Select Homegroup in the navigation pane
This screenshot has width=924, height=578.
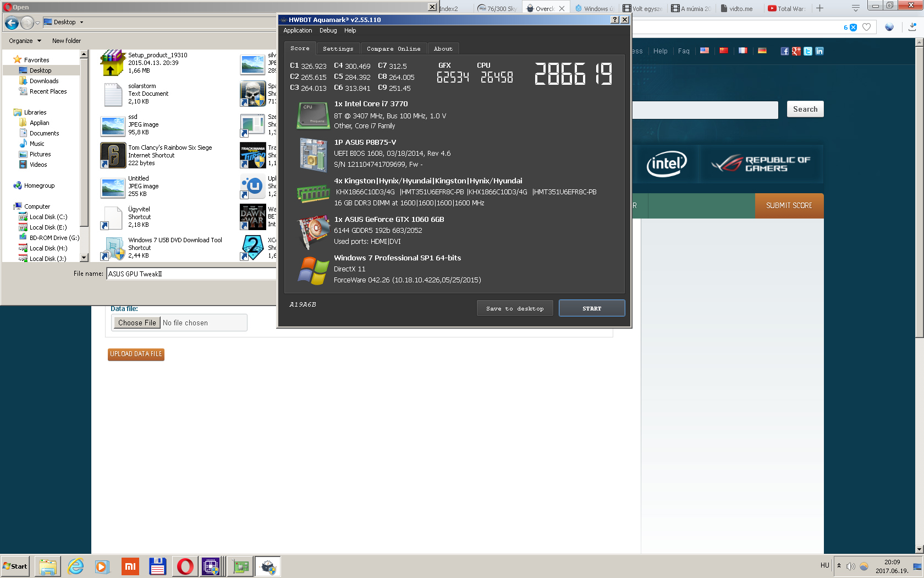(39, 186)
